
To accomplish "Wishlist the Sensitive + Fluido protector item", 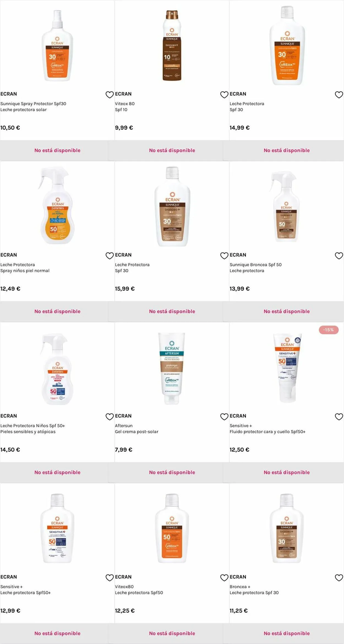I will pyautogui.click(x=339, y=417).
